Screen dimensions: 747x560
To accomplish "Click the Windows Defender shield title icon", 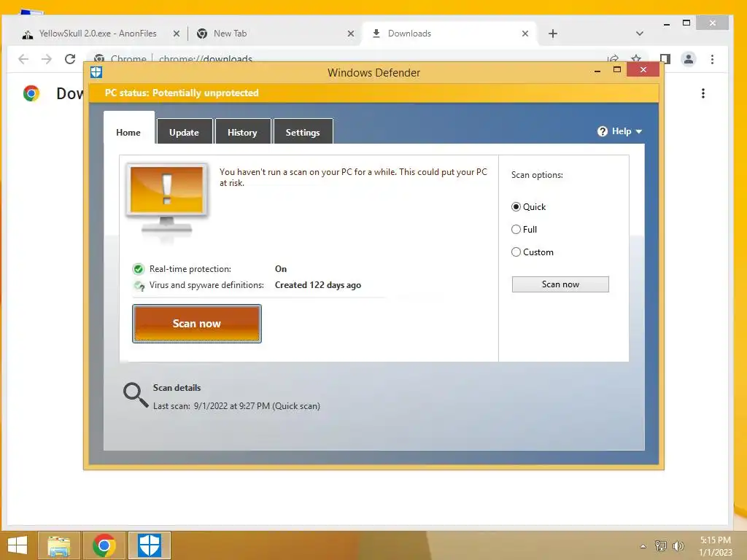I will click(96, 72).
